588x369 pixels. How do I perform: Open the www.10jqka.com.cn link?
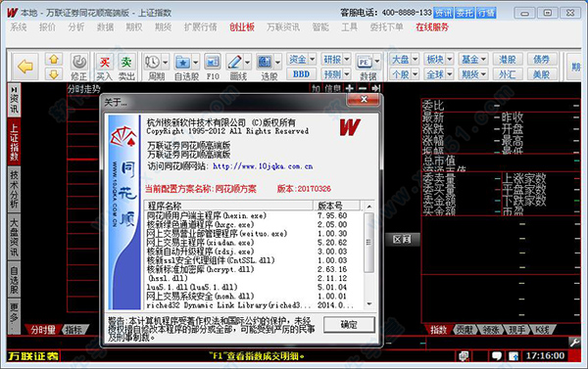click(x=263, y=166)
